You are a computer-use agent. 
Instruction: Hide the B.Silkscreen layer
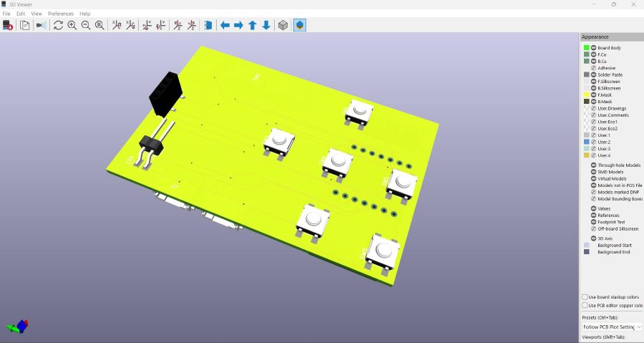[x=593, y=88]
